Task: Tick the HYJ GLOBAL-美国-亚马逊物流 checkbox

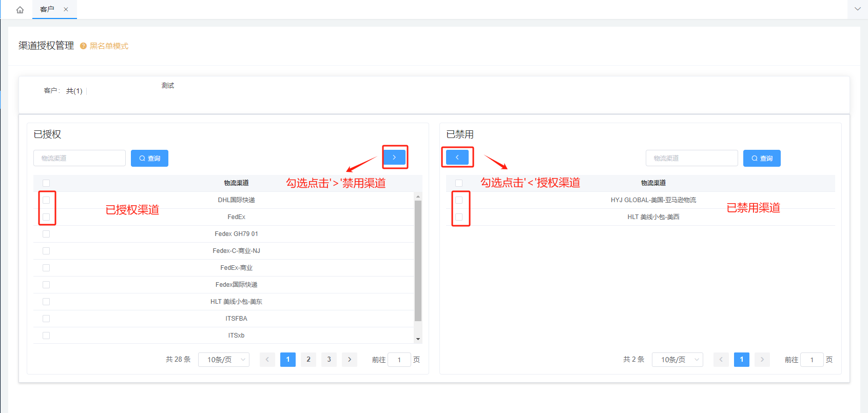Action: [x=459, y=200]
